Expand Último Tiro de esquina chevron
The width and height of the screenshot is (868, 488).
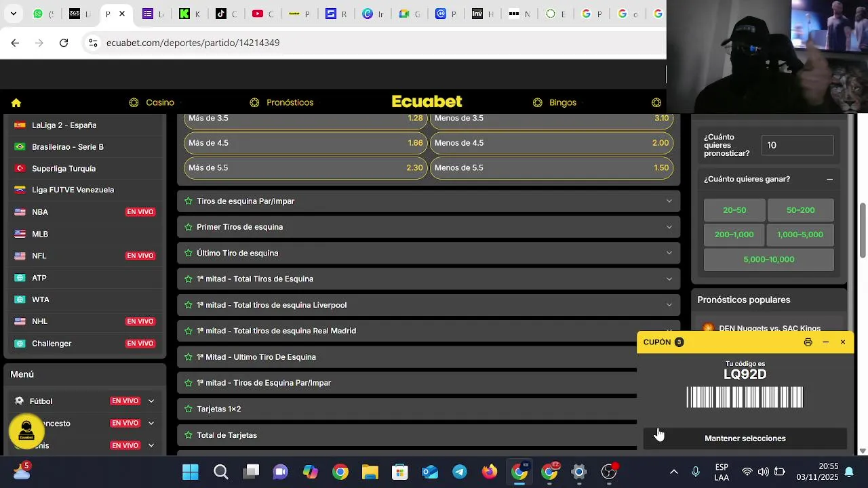coord(669,253)
